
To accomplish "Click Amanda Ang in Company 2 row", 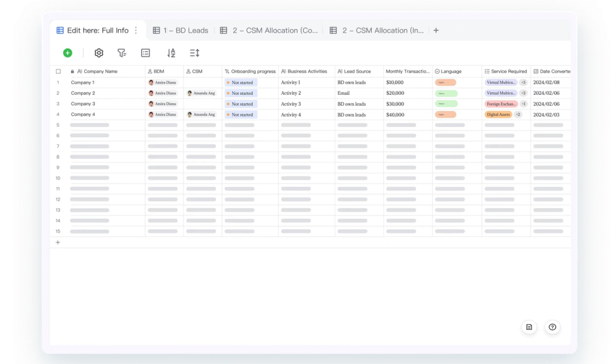I will click(201, 93).
